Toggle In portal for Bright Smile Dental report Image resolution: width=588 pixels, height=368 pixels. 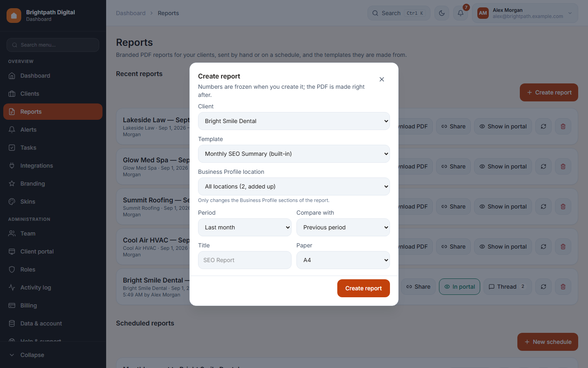tap(459, 287)
